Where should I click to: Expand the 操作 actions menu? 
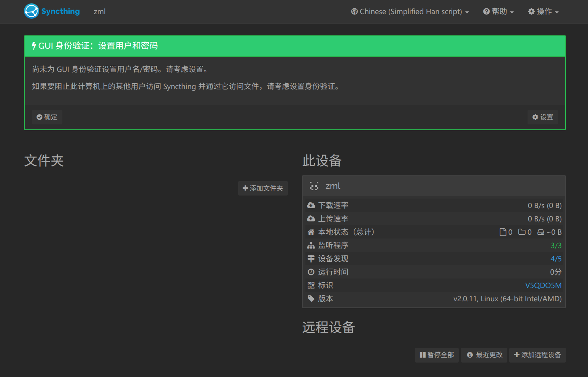[x=543, y=12]
